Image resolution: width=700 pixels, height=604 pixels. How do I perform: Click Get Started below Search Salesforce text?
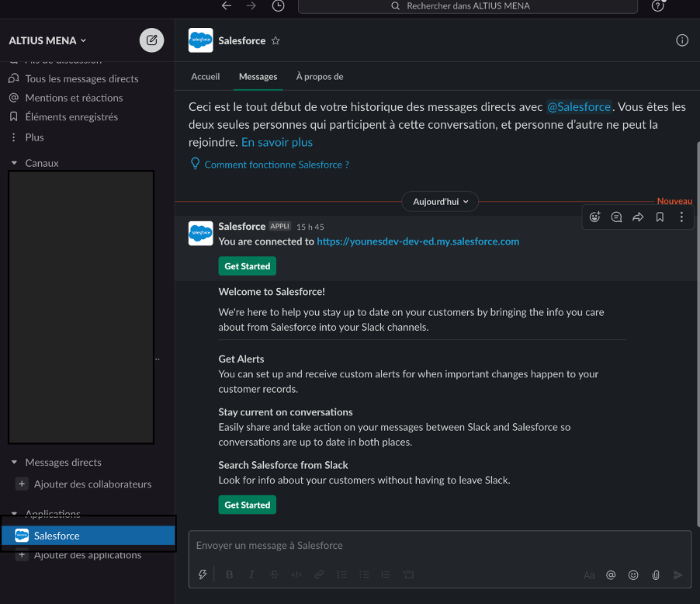(248, 505)
